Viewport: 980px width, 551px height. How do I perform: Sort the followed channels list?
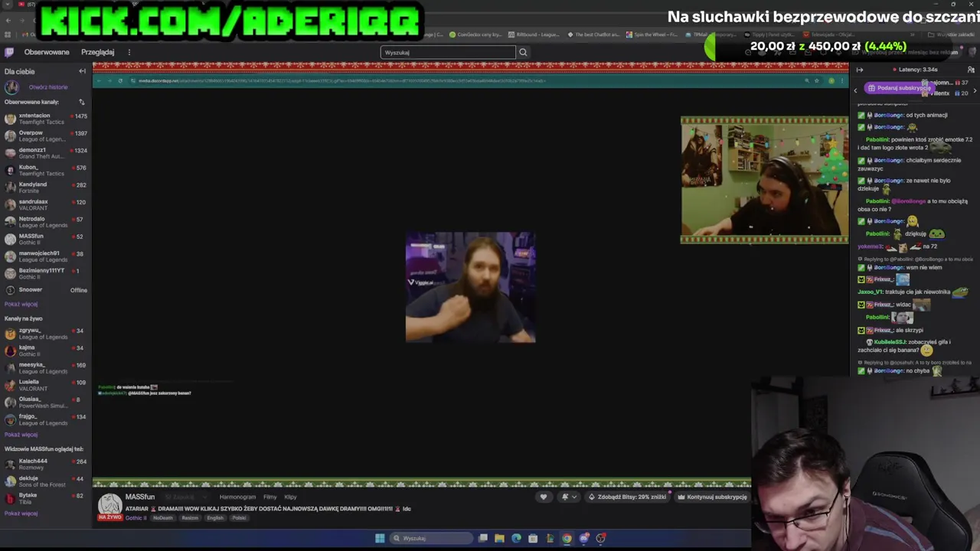coord(82,102)
